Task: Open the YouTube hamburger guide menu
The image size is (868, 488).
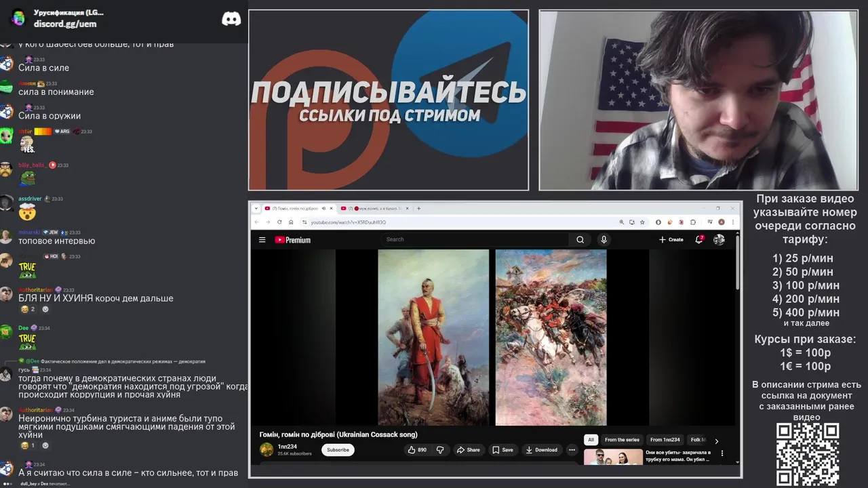Action: pos(262,239)
